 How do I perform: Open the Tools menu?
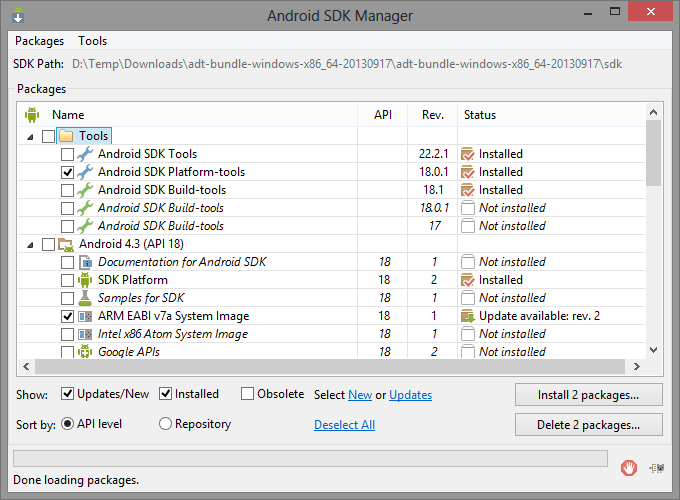click(92, 41)
